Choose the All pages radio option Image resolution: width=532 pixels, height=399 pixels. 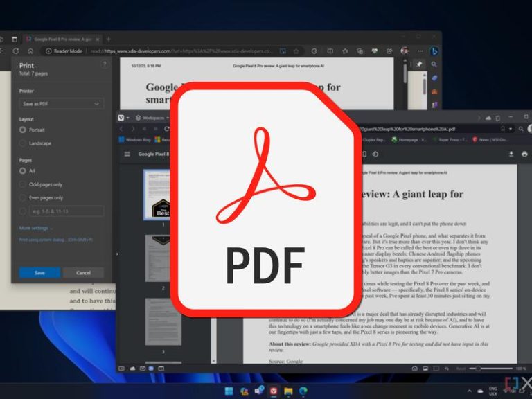click(x=23, y=171)
